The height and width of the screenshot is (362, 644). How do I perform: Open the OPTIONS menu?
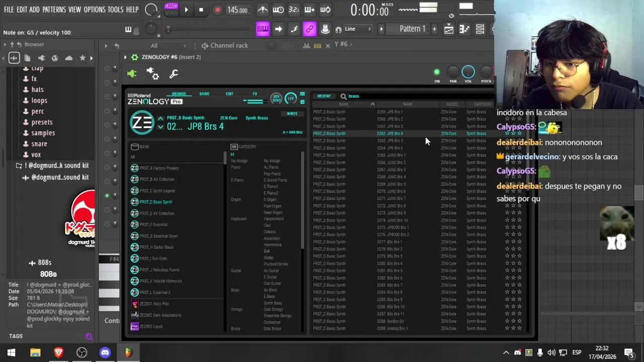tap(94, 10)
